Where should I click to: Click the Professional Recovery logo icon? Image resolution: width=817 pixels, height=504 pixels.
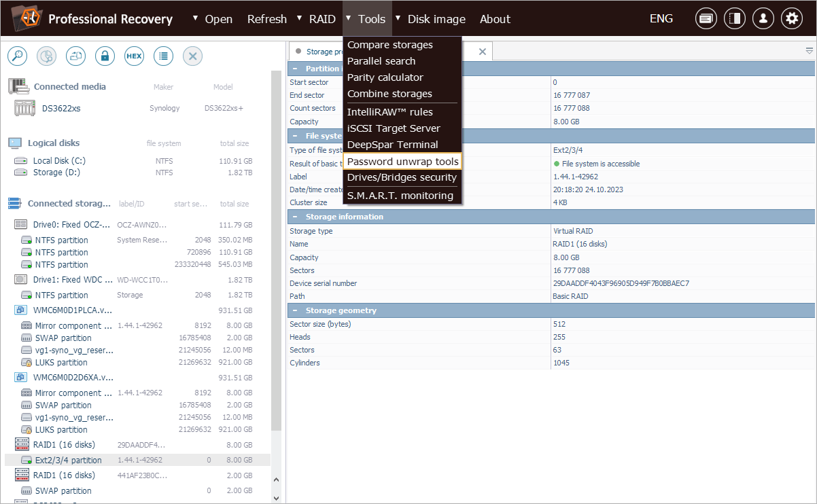(x=26, y=18)
